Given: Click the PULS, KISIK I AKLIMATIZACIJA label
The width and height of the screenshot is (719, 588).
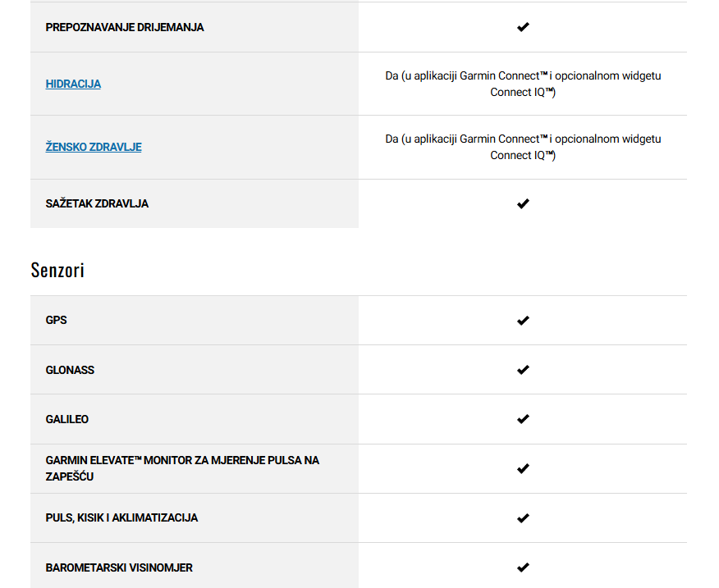Looking at the screenshot, I should coord(121,517).
